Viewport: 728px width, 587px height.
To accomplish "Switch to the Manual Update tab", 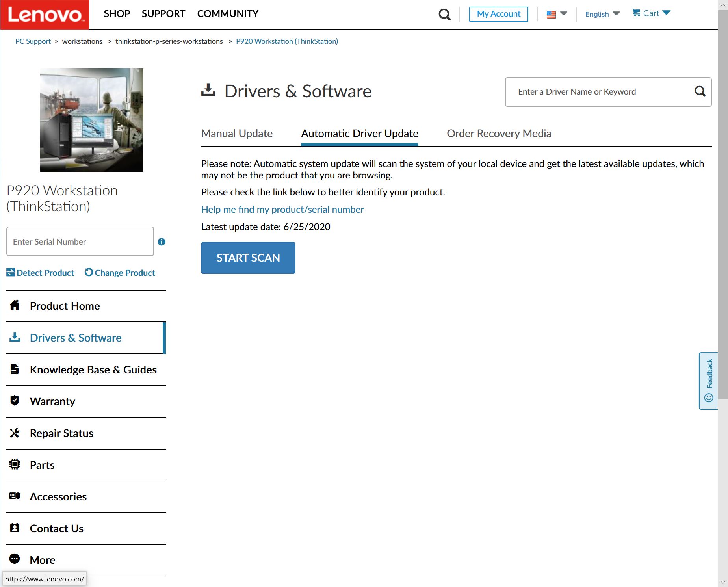I will click(x=237, y=134).
